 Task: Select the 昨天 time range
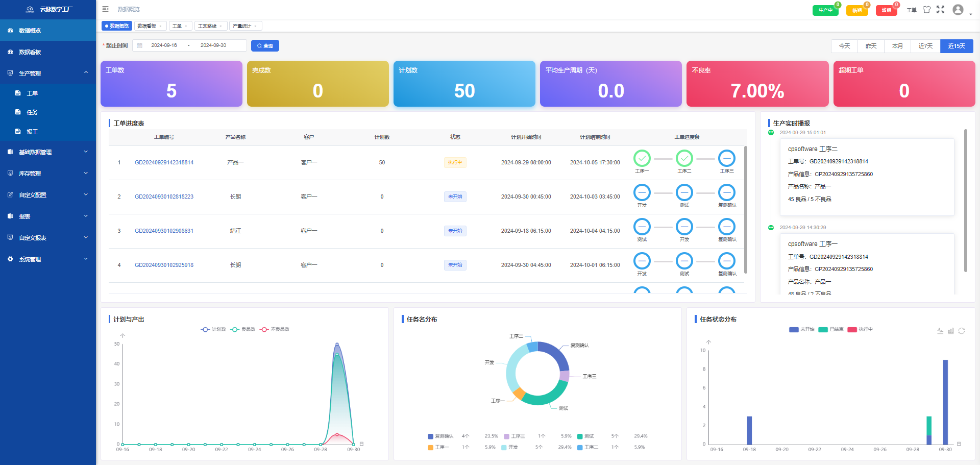(871, 46)
